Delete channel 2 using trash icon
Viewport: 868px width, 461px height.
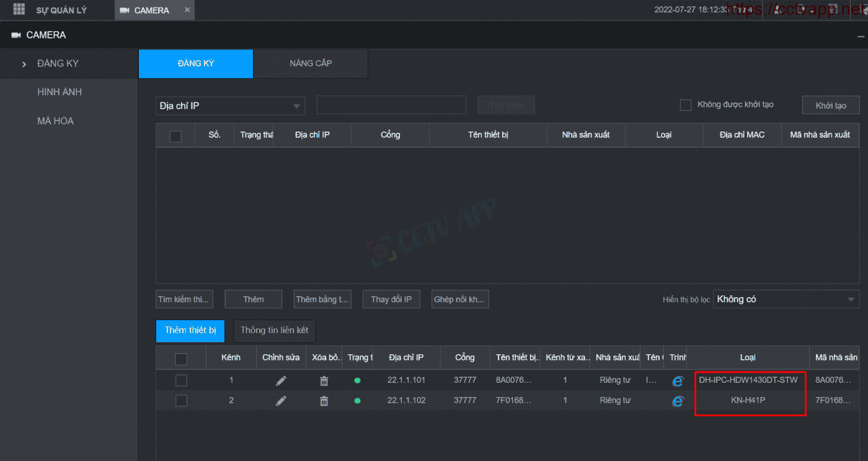pos(324,401)
